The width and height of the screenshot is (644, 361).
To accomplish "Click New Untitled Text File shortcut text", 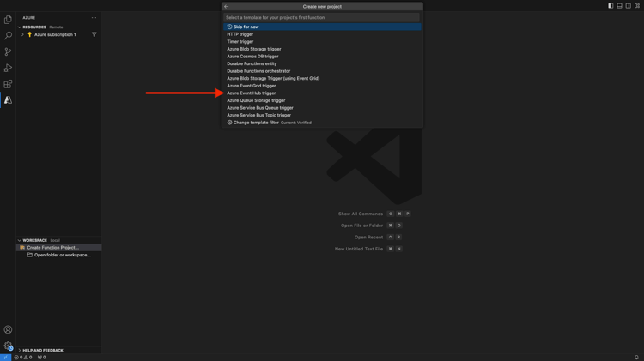I will pyautogui.click(x=359, y=249).
